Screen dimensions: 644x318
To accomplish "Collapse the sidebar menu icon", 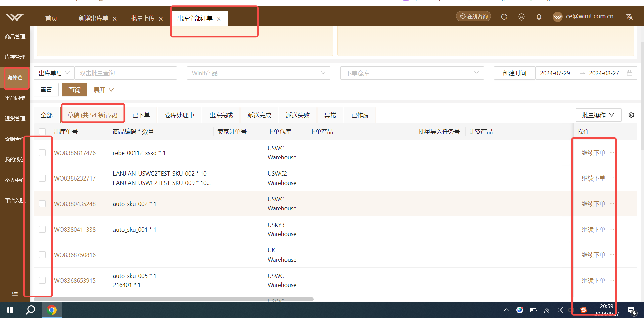I will pyautogui.click(x=15, y=293).
